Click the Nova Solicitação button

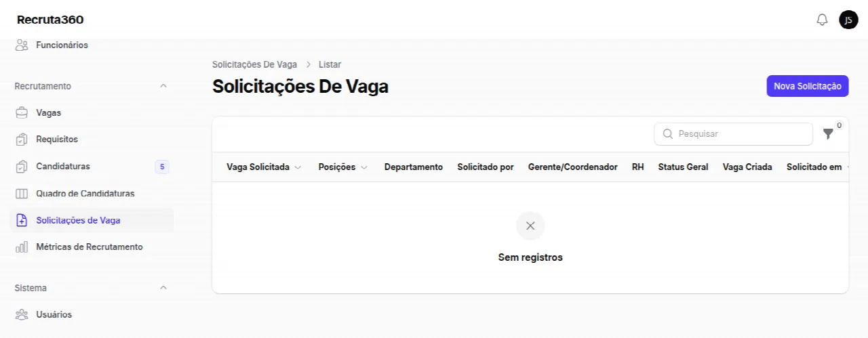click(808, 86)
